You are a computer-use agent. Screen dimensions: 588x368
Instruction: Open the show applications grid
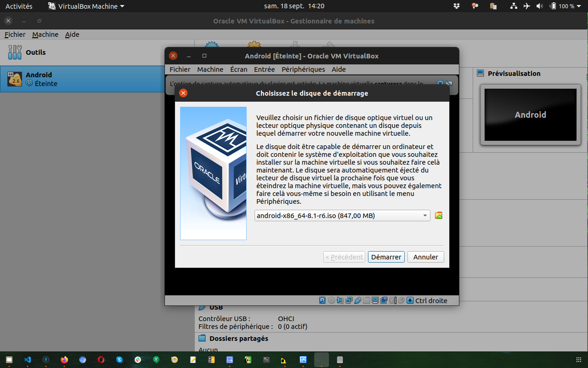578,359
